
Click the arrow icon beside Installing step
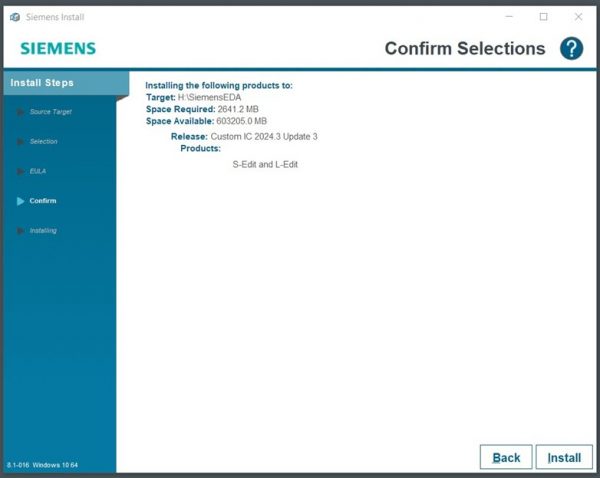pyautogui.click(x=20, y=230)
